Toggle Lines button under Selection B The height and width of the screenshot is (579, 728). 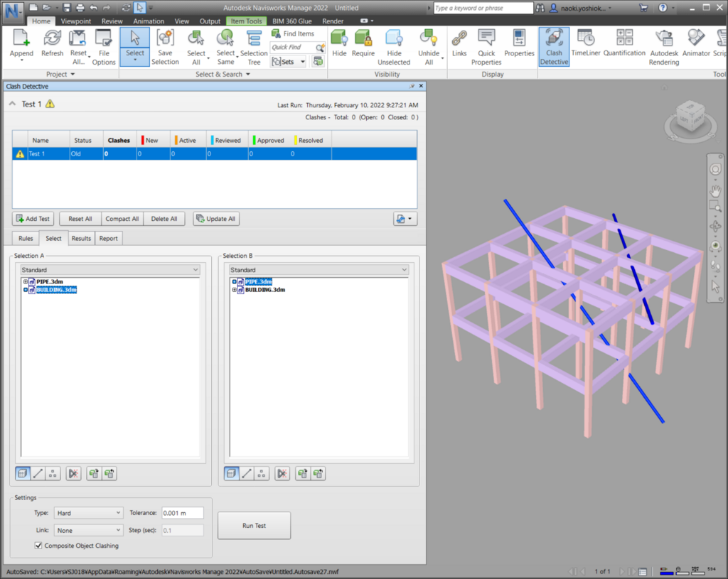coord(247,474)
